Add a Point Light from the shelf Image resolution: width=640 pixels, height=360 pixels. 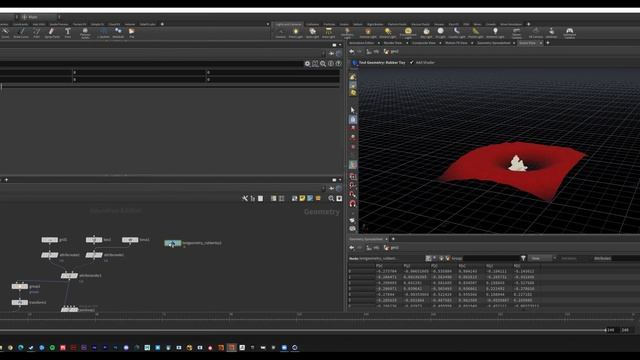(296, 33)
